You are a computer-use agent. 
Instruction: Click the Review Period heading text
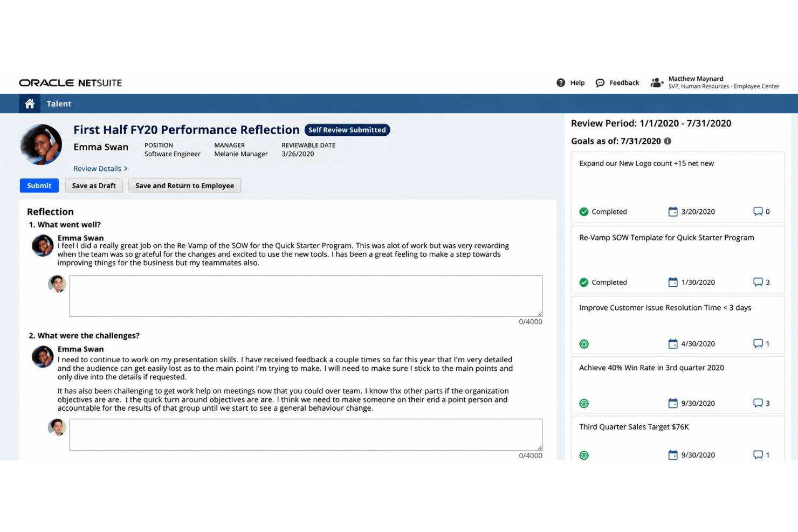(x=651, y=123)
